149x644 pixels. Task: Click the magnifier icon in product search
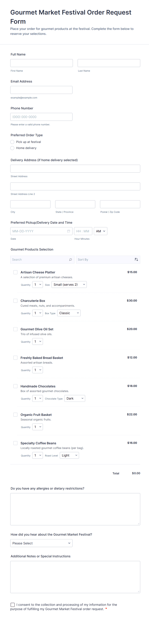coord(70,259)
